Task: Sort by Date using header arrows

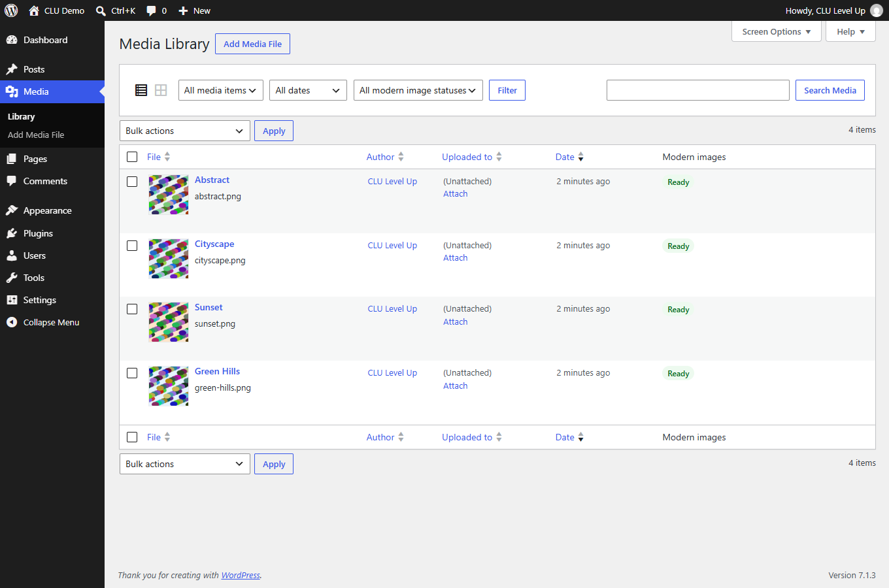Action: click(x=580, y=157)
